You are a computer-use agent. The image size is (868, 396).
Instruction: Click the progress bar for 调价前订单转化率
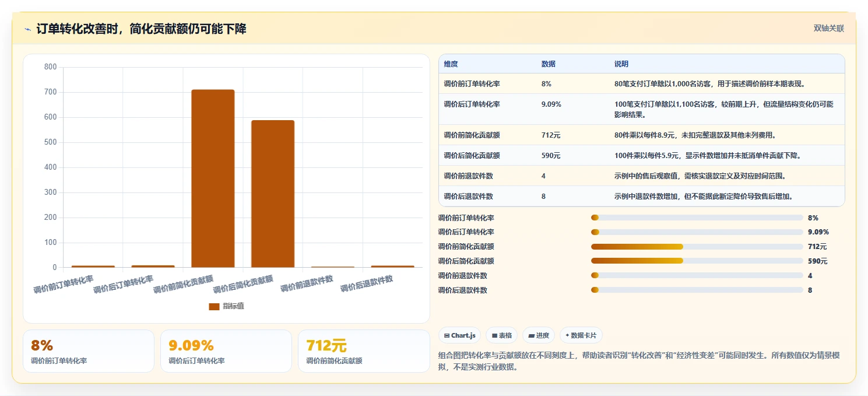pyautogui.click(x=697, y=218)
